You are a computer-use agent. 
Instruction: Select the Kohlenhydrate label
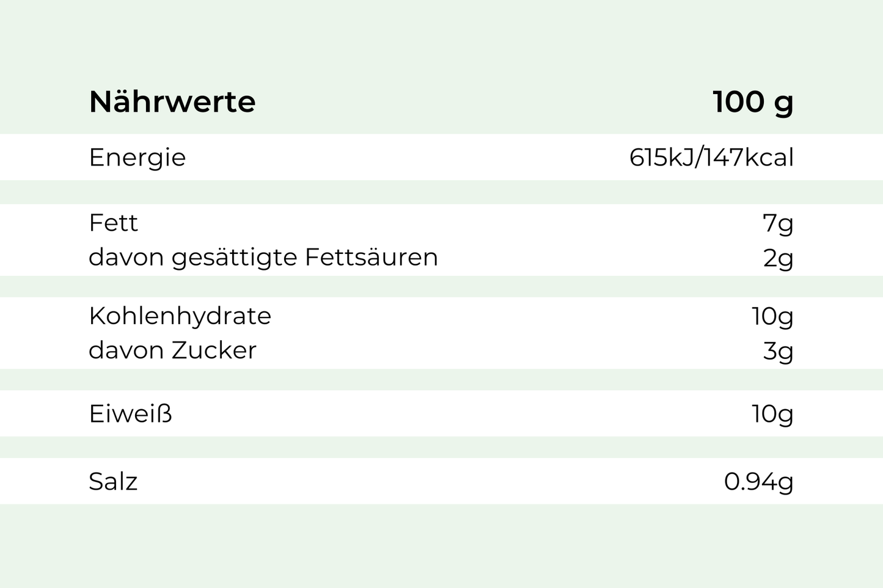tap(180, 316)
